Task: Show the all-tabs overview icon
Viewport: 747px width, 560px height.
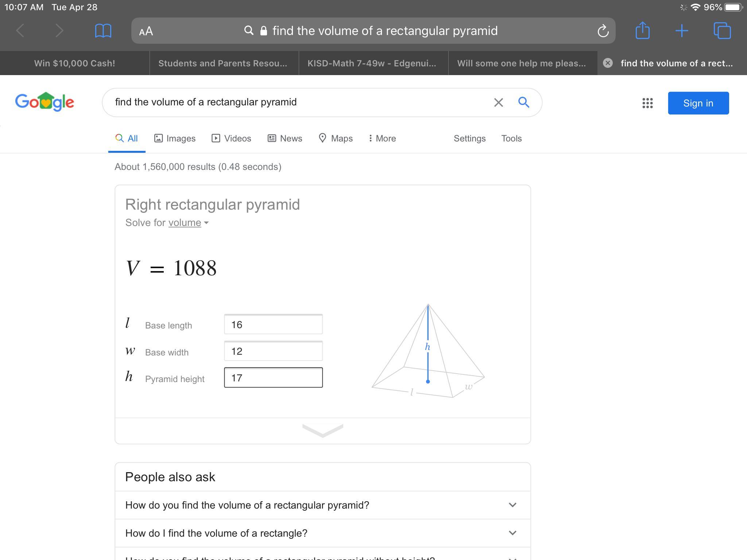Action: (722, 31)
